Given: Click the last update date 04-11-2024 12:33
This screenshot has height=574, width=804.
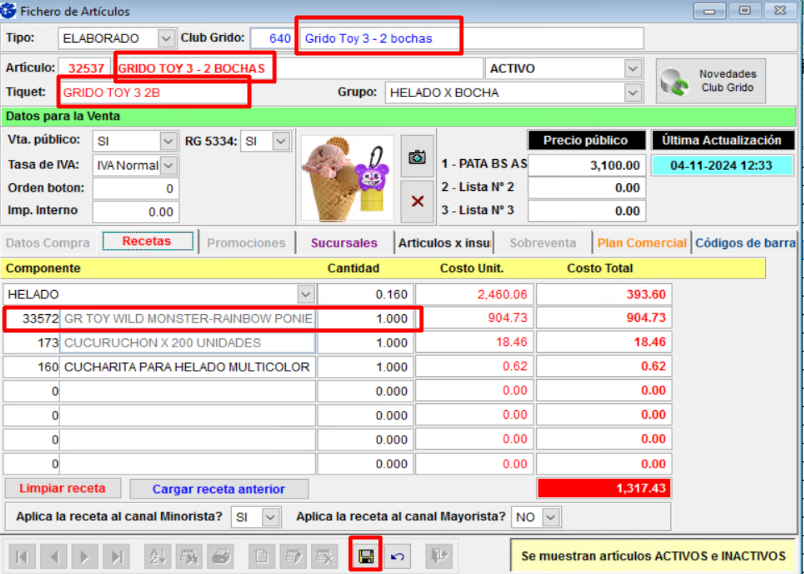Looking at the screenshot, I should coord(721,166).
